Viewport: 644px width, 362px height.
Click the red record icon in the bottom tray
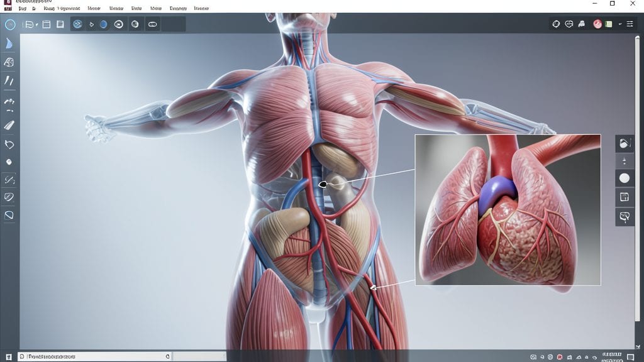(x=559, y=357)
